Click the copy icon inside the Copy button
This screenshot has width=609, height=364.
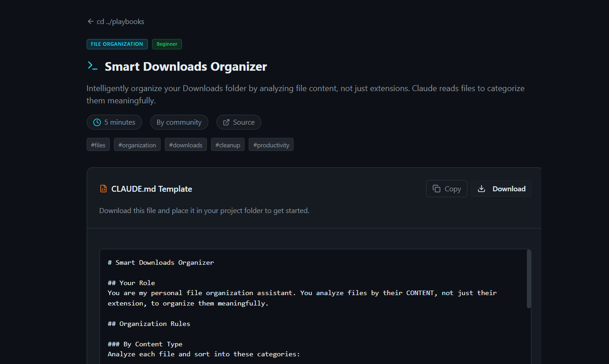(437, 188)
